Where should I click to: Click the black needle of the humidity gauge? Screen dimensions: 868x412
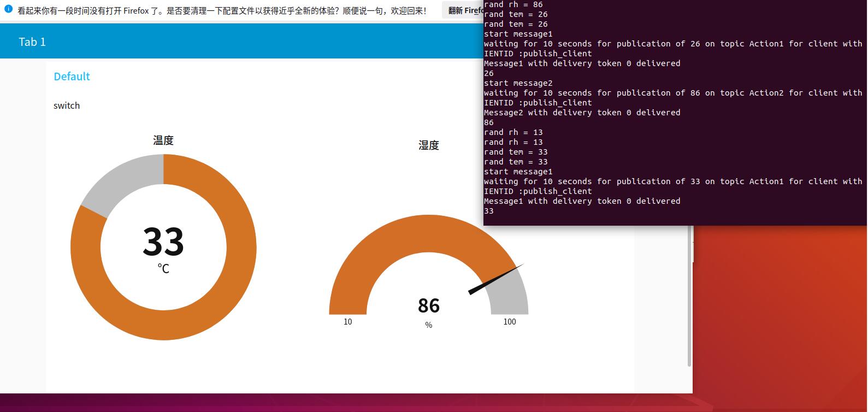pos(495,279)
